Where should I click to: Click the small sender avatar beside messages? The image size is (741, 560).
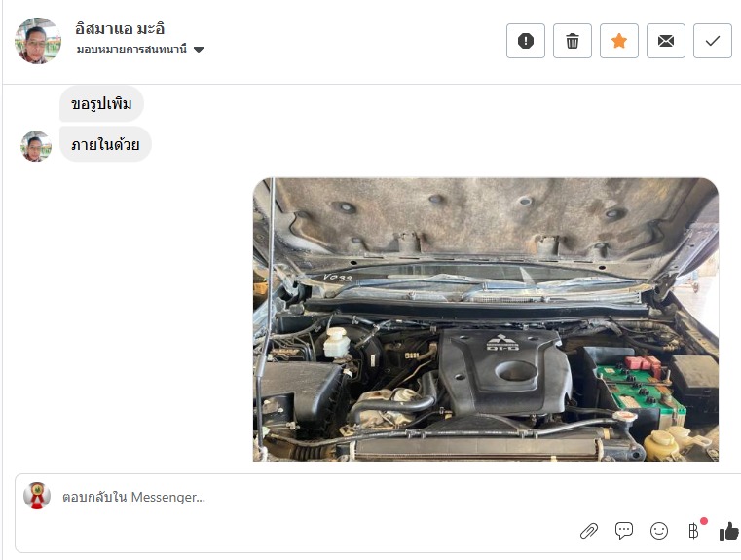click(36, 146)
